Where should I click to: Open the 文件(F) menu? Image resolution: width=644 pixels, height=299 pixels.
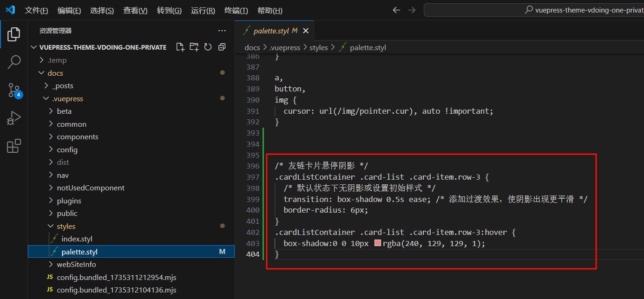tap(36, 10)
